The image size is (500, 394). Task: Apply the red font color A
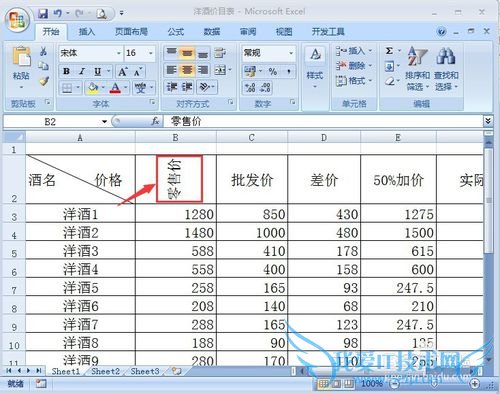(x=115, y=88)
